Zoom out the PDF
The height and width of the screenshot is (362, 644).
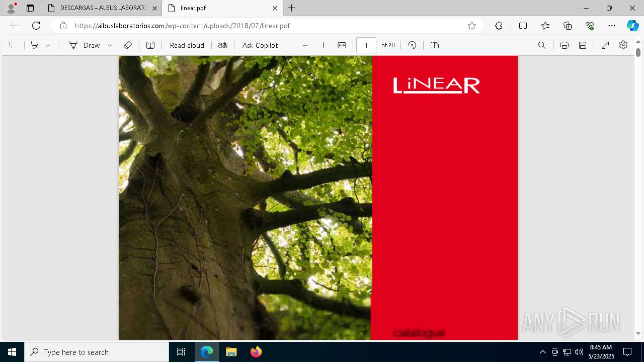tap(305, 45)
